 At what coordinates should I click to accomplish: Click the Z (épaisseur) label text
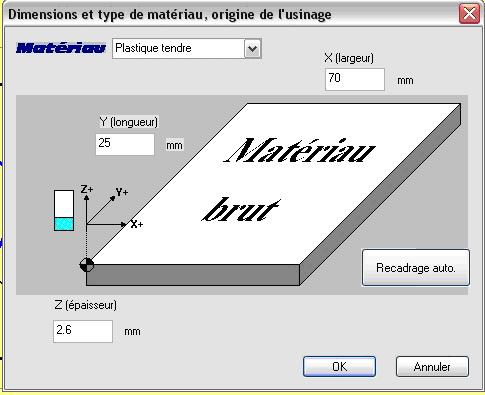[85, 305]
